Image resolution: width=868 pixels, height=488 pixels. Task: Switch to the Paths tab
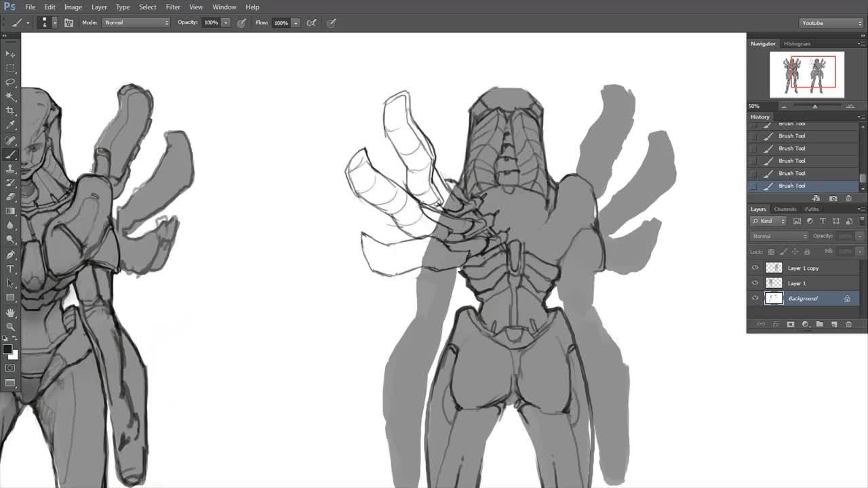click(x=812, y=209)
